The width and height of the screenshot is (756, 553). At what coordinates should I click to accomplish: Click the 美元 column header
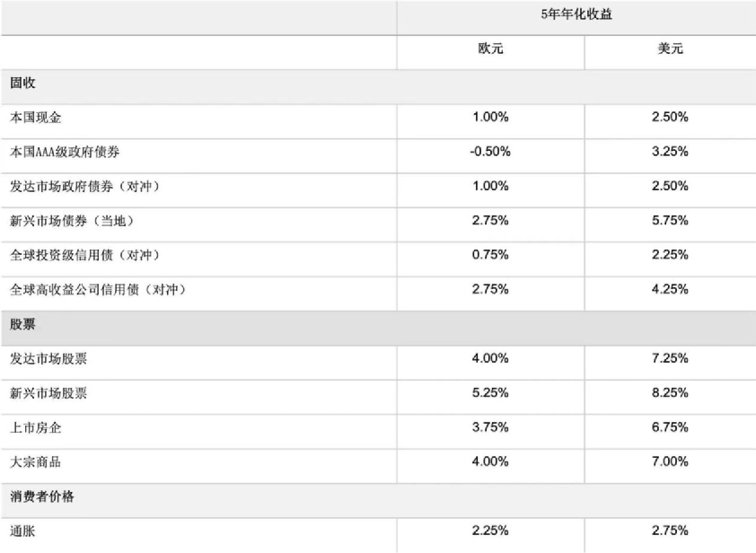coord(670,49)
